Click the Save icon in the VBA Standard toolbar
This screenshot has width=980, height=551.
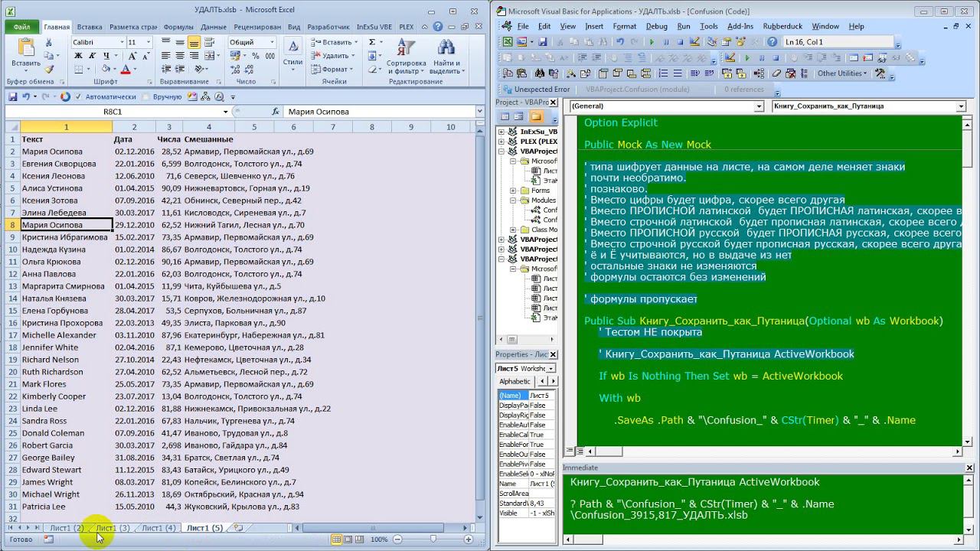pyautogui.click(x=542, y=42)
